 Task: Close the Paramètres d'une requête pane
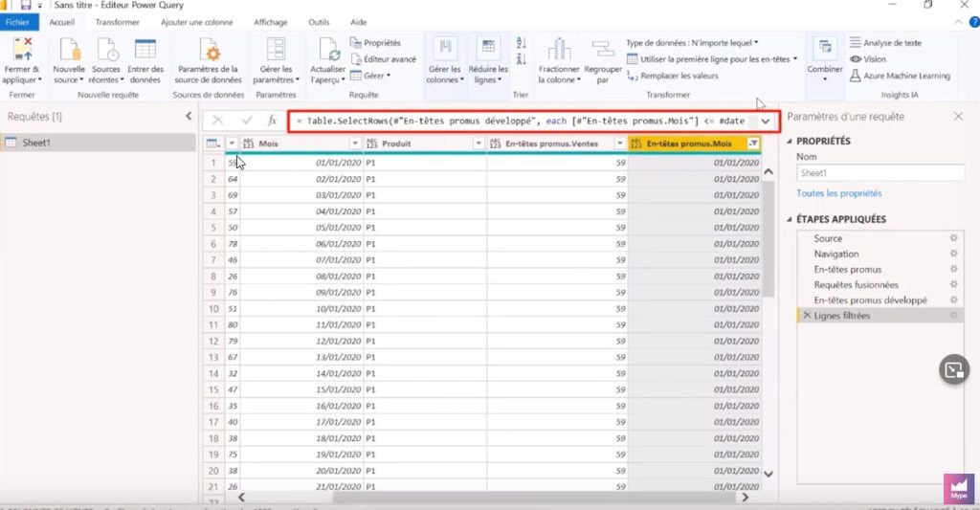958,116
